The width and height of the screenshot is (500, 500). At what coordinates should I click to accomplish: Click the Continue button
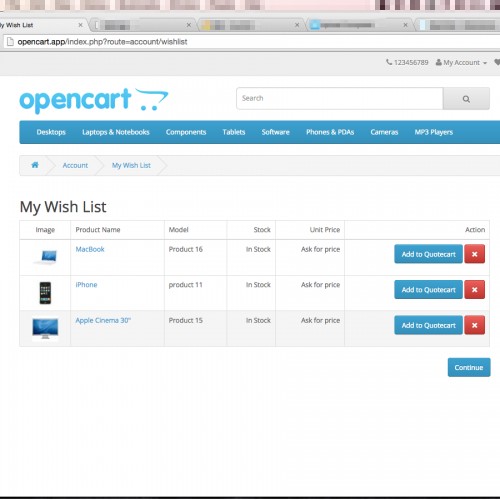tap(469, 367)
